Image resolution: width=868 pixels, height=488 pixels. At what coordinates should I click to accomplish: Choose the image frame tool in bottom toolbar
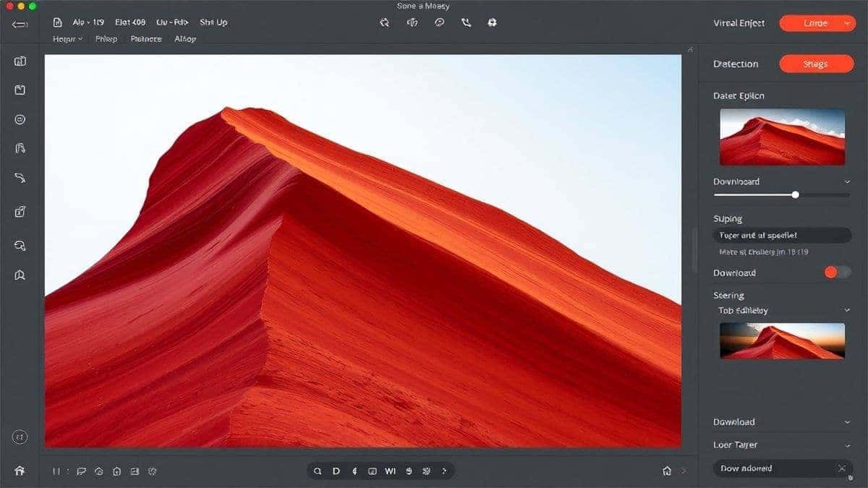coord(373,471)
